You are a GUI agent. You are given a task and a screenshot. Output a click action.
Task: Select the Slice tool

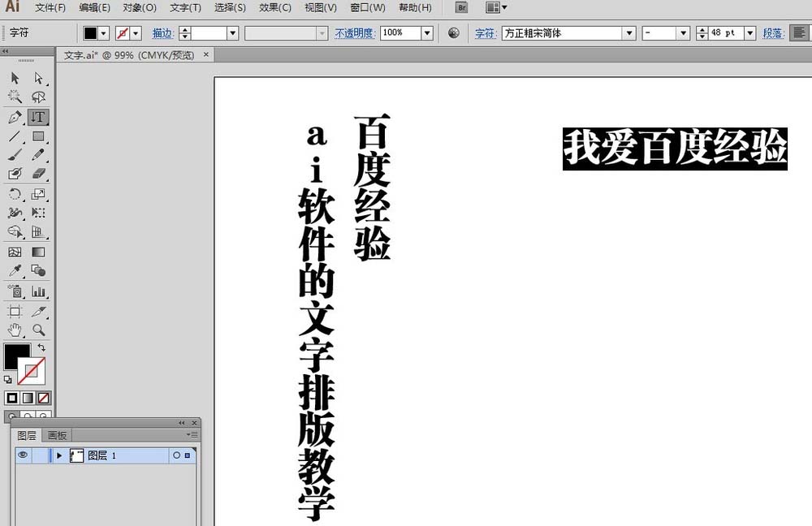coord(38,311)
